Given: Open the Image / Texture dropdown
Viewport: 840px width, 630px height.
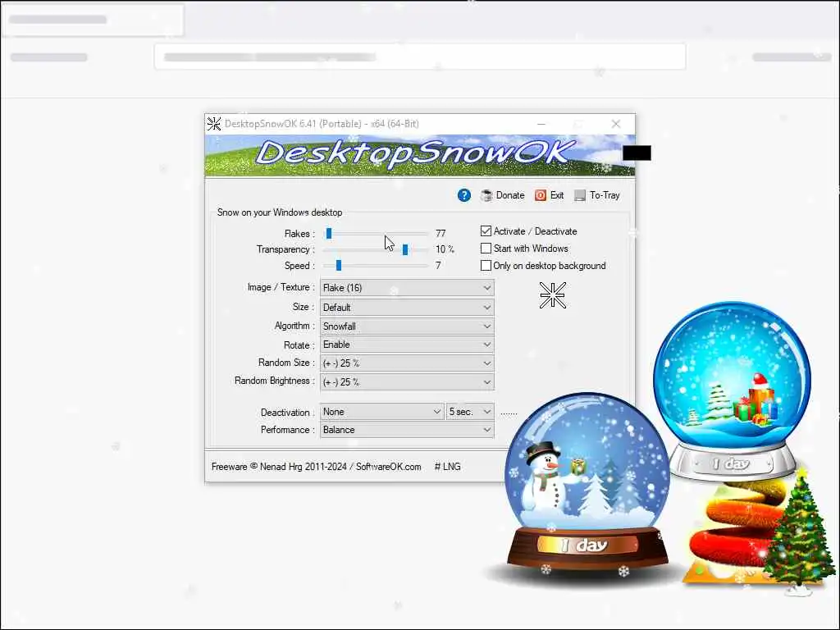Looking at the screenshot, I should [407, 288].
